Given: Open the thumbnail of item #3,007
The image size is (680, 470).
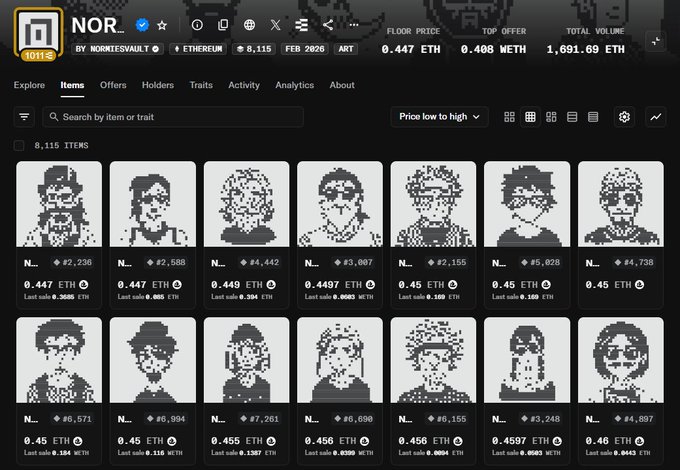Looking at the screenshot, I should point(340,204).
